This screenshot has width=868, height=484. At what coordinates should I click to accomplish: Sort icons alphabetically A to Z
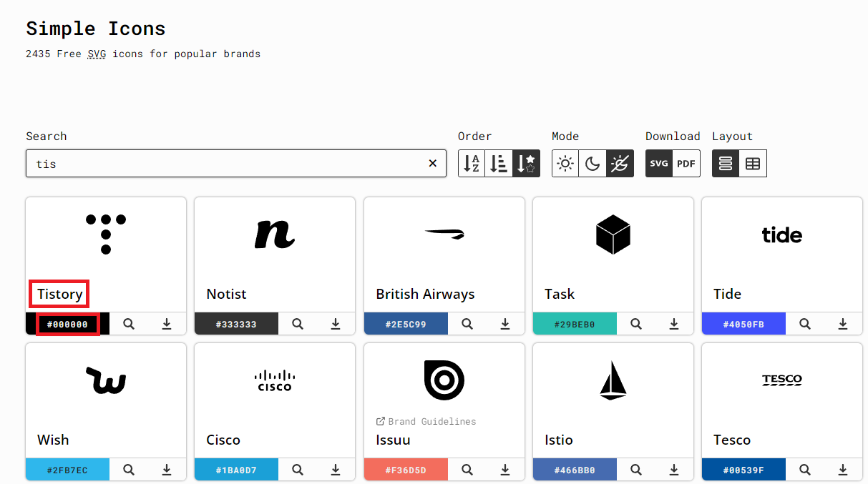coord(472,164)
